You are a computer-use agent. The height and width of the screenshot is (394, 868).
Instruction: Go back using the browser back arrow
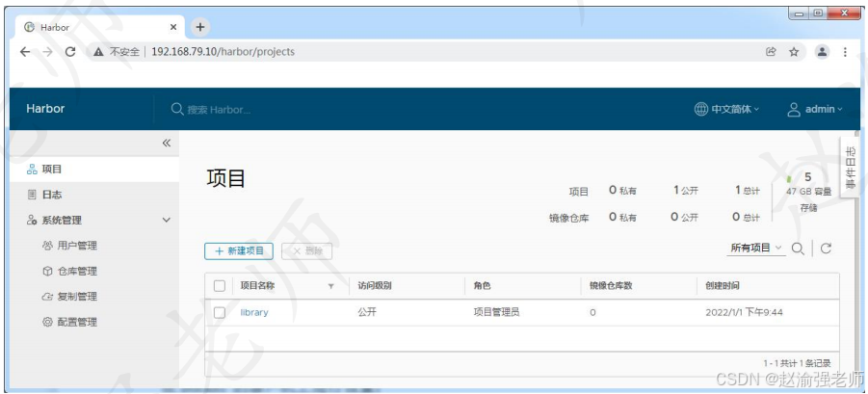point(25,52)
